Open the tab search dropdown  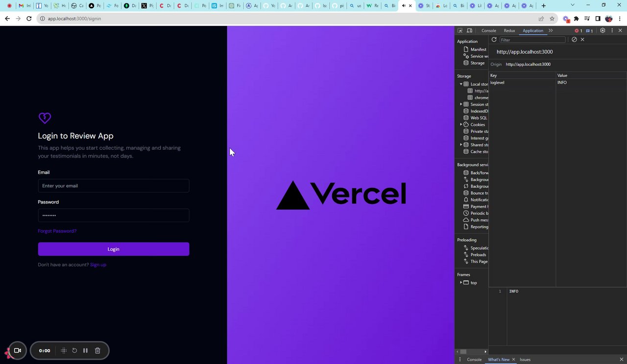pos(572,5)
